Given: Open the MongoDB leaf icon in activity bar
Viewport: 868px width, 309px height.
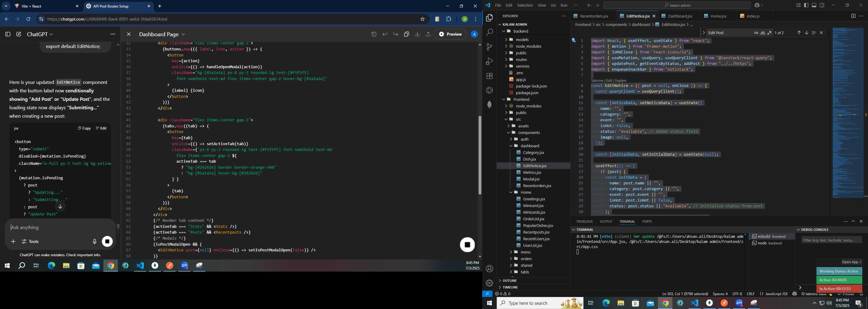Looking at the screenshot, I should [489, 105].
